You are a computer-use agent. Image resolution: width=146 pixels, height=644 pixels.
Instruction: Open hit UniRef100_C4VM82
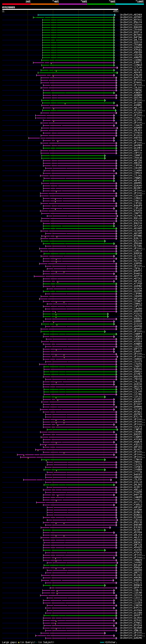click(x=131, y=563)
